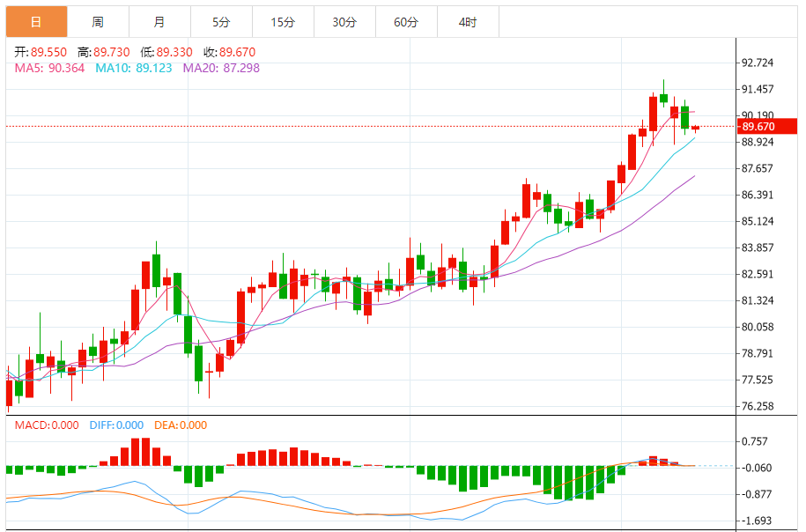Viewport: 806px width, 532px height.
Task: Click the 77.525 price axis label
Action: point(758,380)
